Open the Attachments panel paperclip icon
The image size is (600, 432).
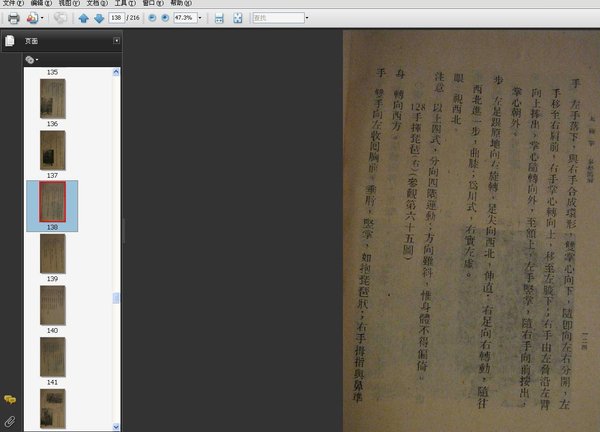coord(10,422)
